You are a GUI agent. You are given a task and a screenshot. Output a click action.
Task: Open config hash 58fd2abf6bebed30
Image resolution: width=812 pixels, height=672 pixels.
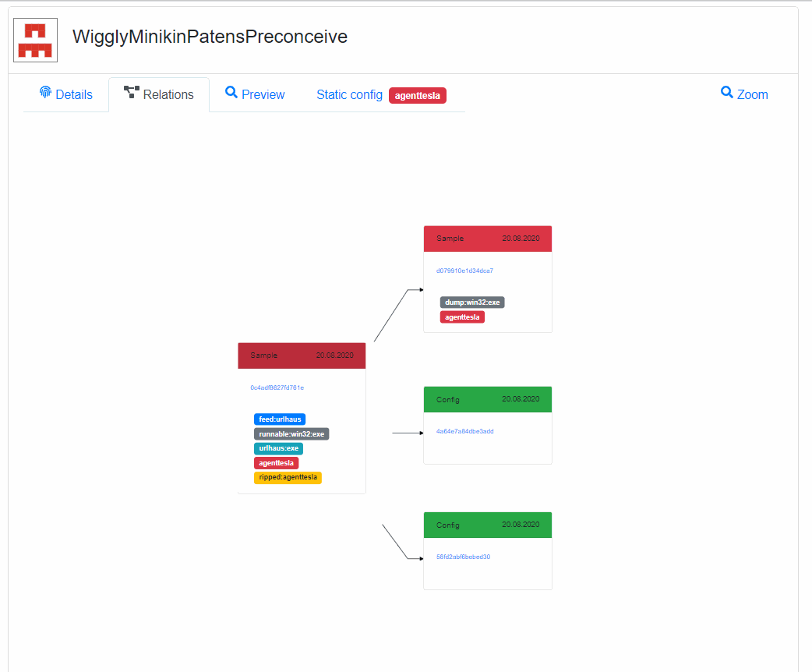click(463, 557)
